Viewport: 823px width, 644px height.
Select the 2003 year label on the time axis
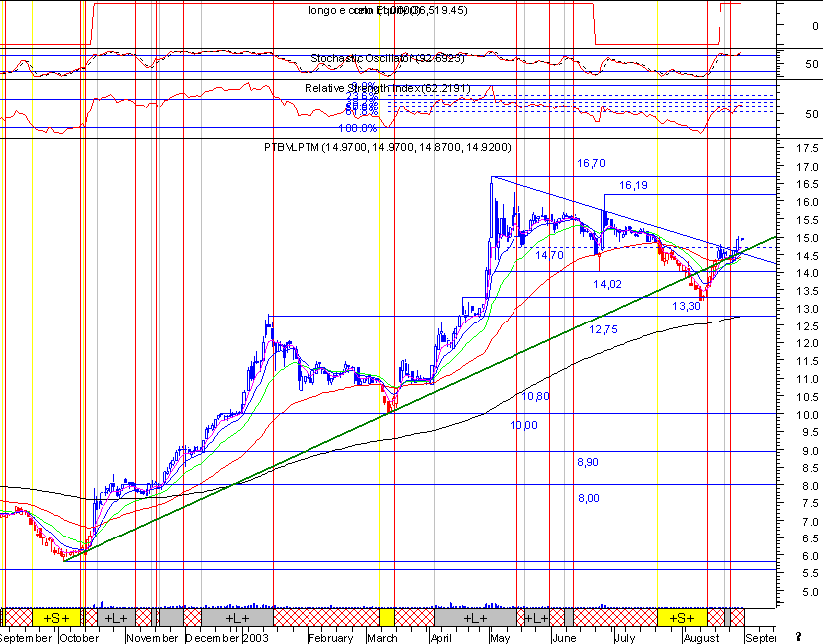pyautogui.click(x=256, y=638)
